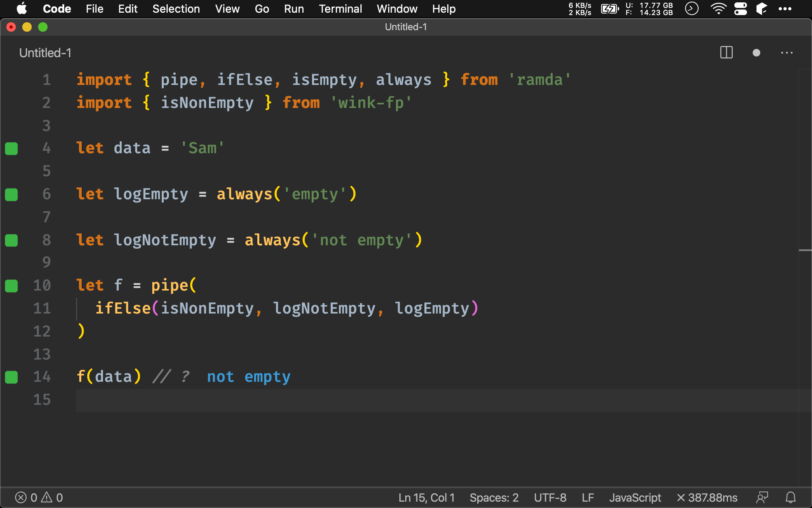812x508 pixels.
Task: Click the feedback icon in status bar
Action: click(762, 498)
